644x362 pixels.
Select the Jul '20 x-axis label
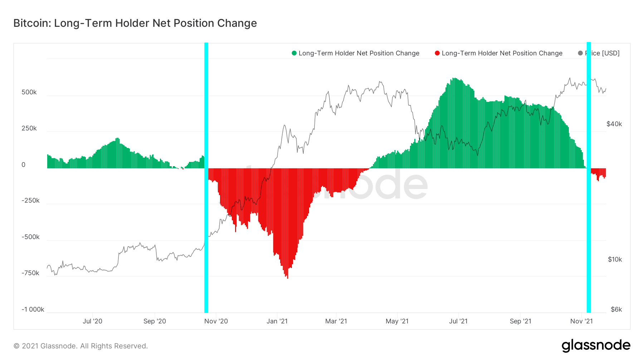(92, 321)
